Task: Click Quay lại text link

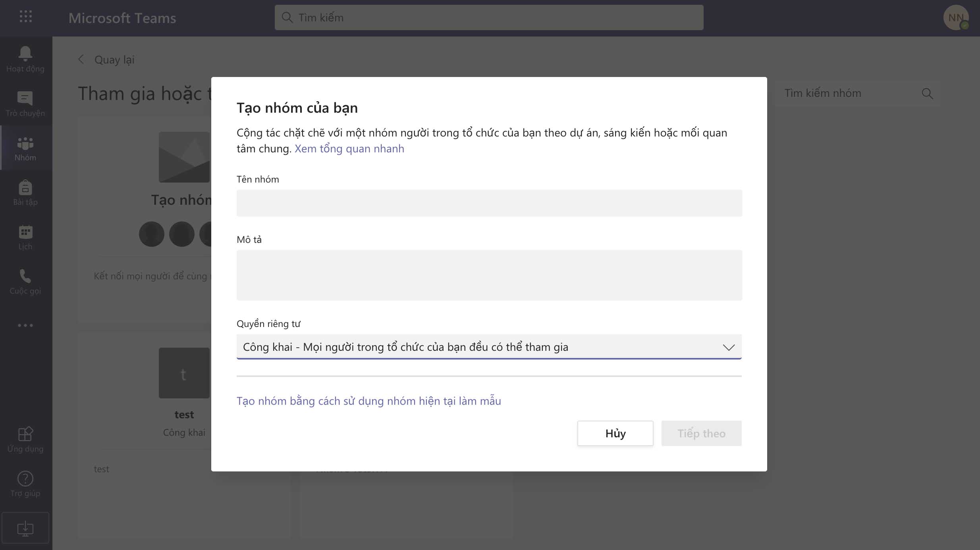Action: point(114,60)
